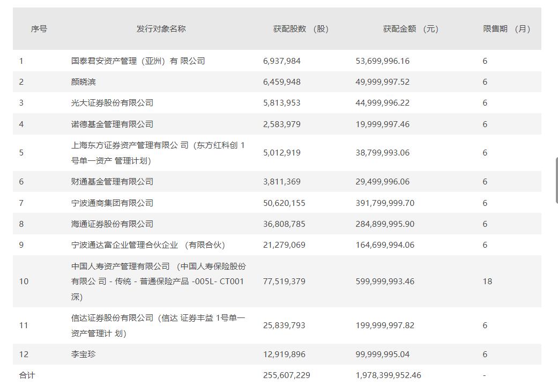
Task: Click amount 29,499,996.06
Action: tap(383, 182)
